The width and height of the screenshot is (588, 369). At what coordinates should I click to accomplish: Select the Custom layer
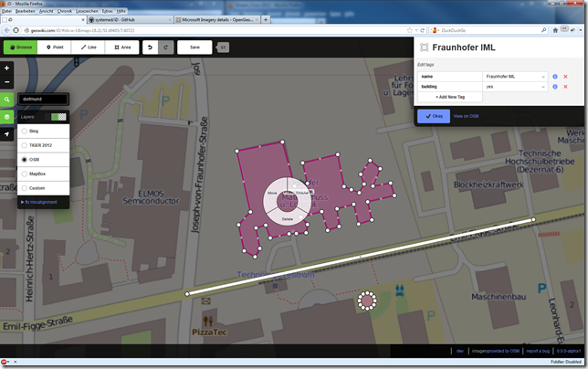(44, 188)
